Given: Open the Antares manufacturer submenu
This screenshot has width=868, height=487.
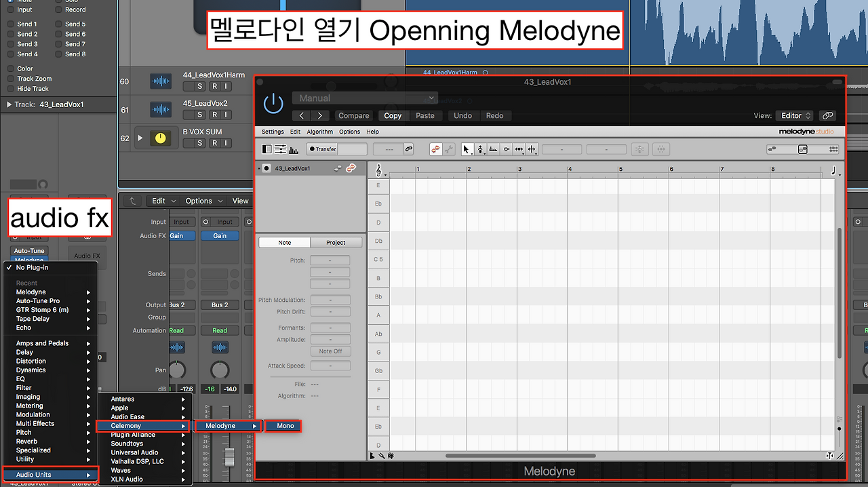Looking at the screenshot, I should coord(146,399).
